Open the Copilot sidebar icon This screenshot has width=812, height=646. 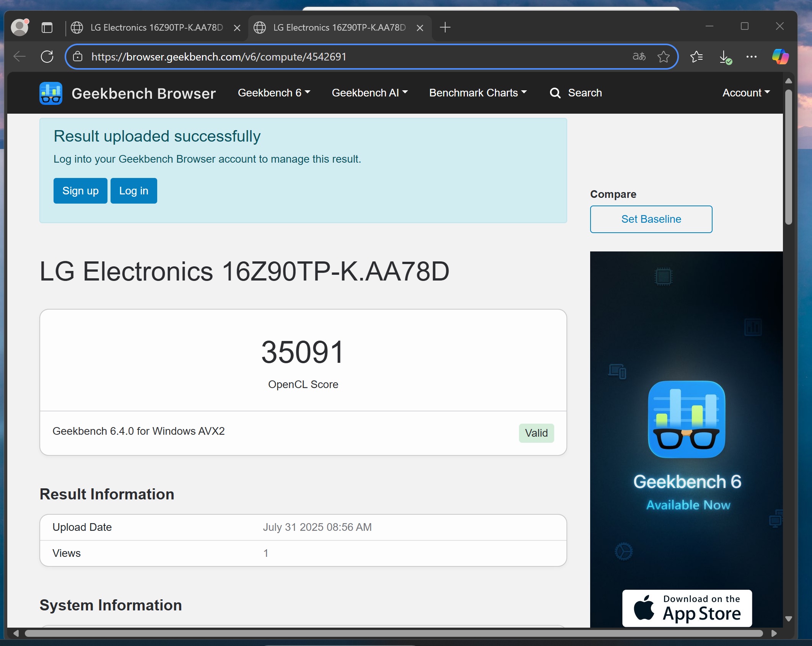coord(780,57)
